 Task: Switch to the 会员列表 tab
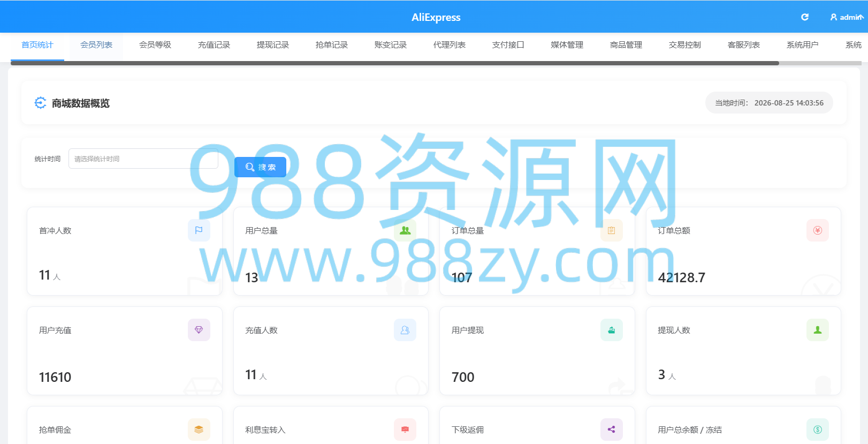(96, 45)
